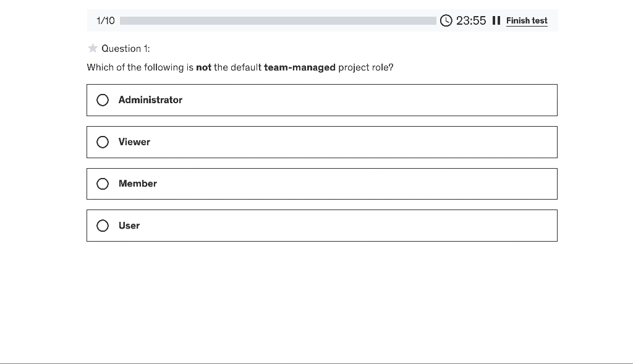Click the "User" answer label text

click(129, 226)
